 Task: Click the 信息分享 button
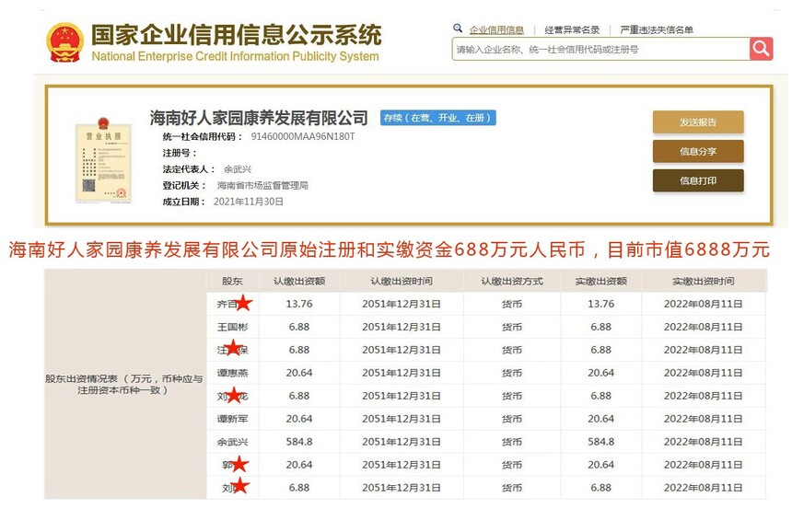click(x=698, y=152)
